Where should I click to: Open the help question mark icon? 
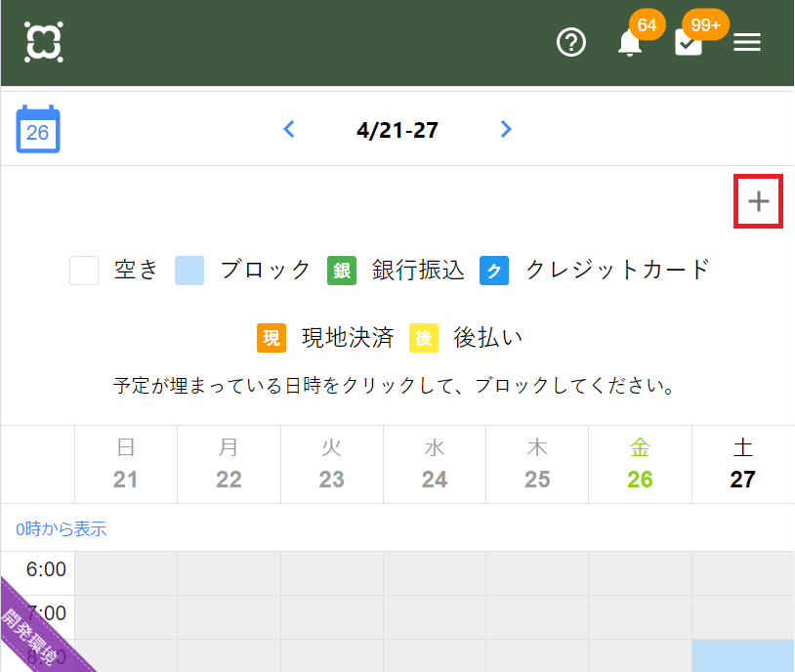570,43
